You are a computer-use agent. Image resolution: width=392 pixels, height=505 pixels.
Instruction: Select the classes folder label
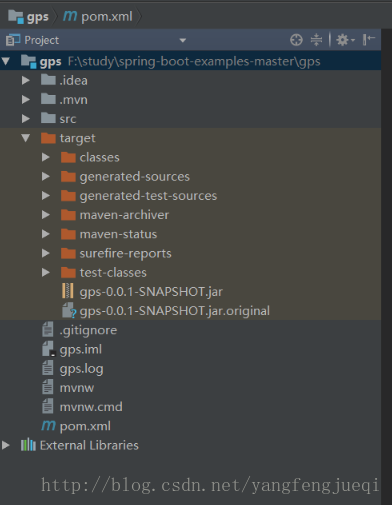[100, 157]
